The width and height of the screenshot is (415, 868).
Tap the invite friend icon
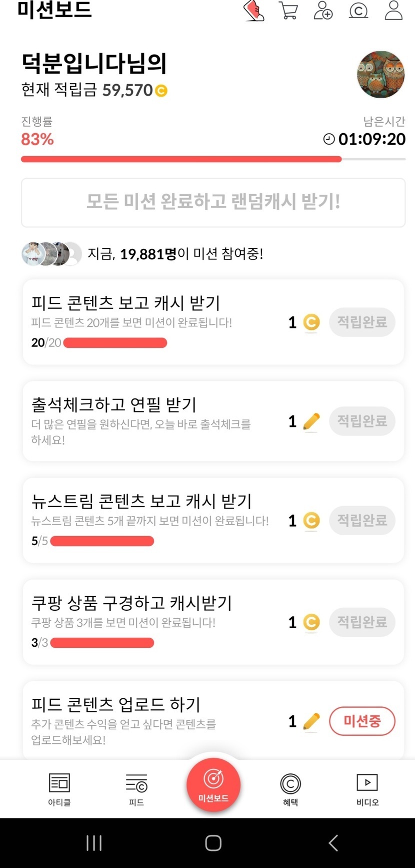coord(323,11)
